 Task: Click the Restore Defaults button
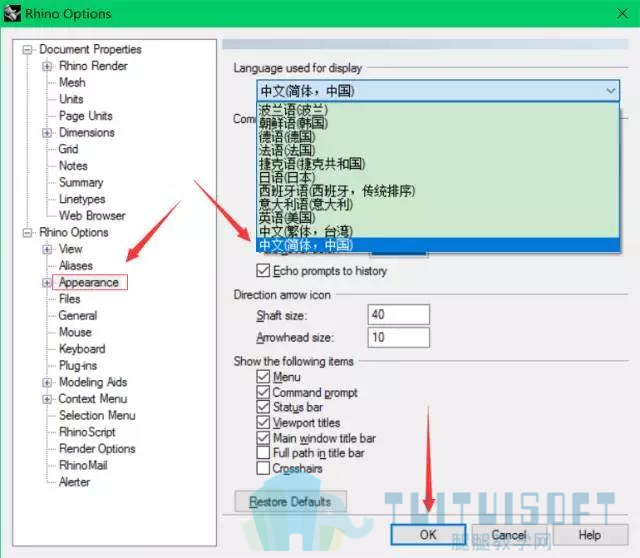(x=290, y=501)
